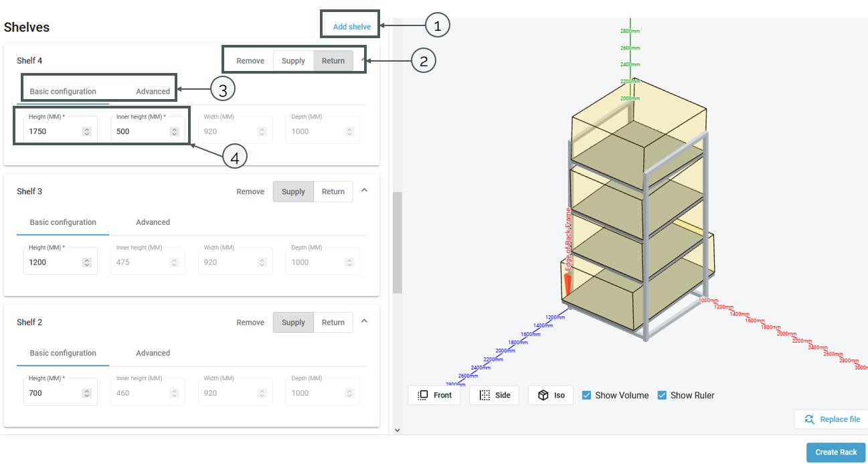Switch to Front view

click(x=434, y=395)
